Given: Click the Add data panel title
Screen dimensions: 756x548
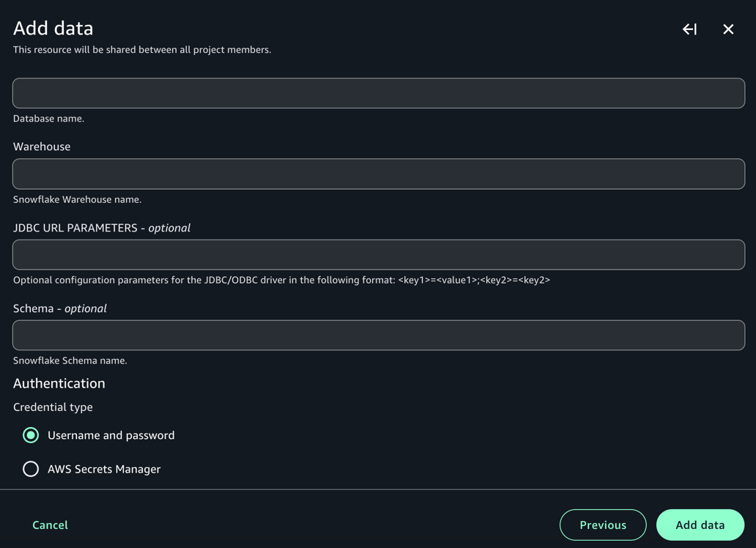Looking at the screenshot, I should [53, 28].
